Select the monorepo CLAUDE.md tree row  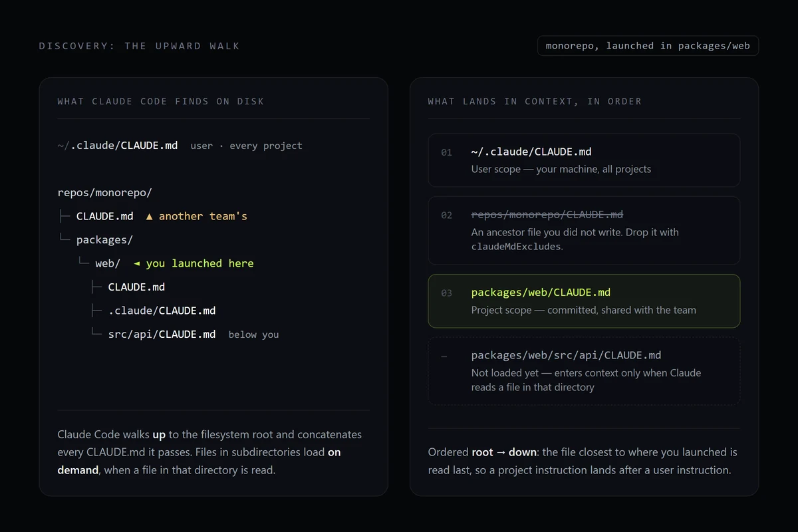tap(105, 216)
